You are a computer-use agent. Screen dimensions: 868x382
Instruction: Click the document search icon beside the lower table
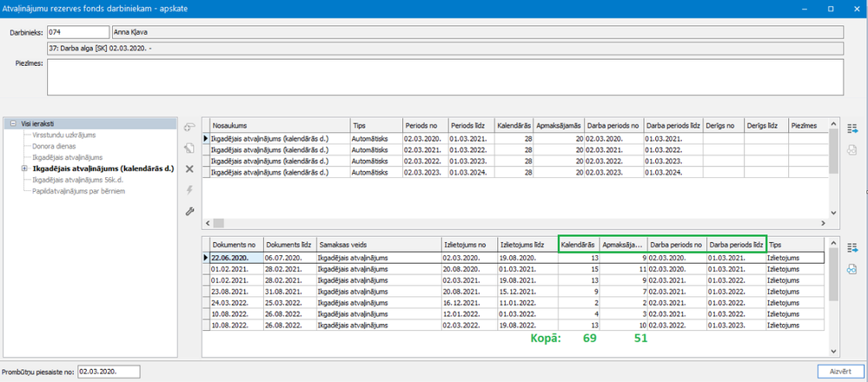(851, 269)
